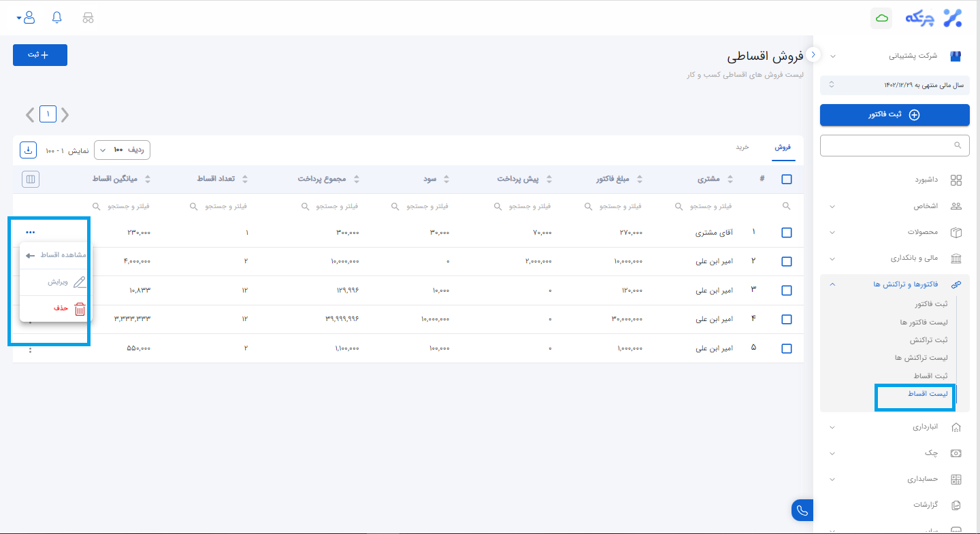Toggle the select-all header checkbox
This screenshot has width=980, height=534.
coord(787,180)
